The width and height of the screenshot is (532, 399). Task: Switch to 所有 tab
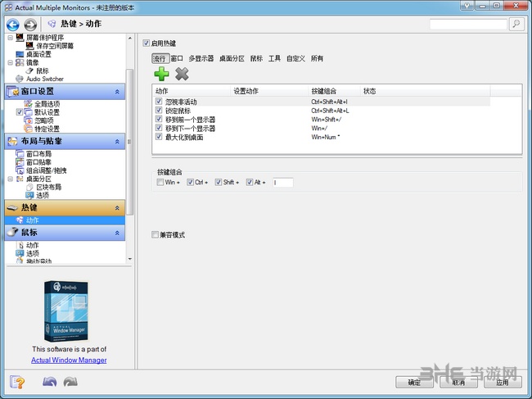tap(317, 58)
